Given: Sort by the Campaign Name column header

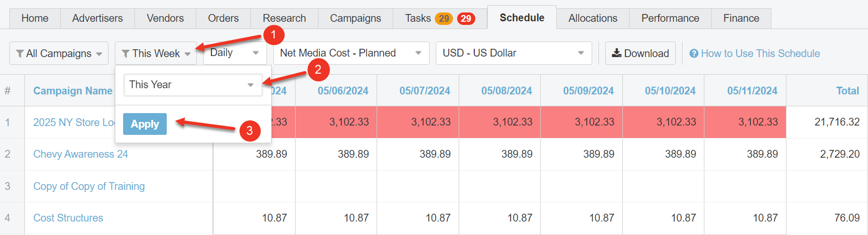Looking at the screenshot, I should click(x=73, y=91).
